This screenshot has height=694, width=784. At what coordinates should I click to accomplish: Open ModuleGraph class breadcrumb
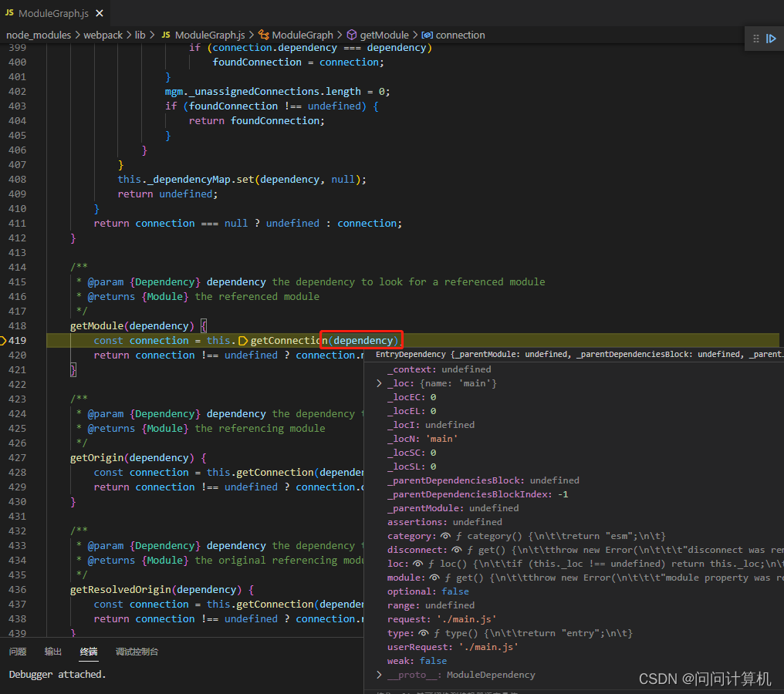click(302, 35)
